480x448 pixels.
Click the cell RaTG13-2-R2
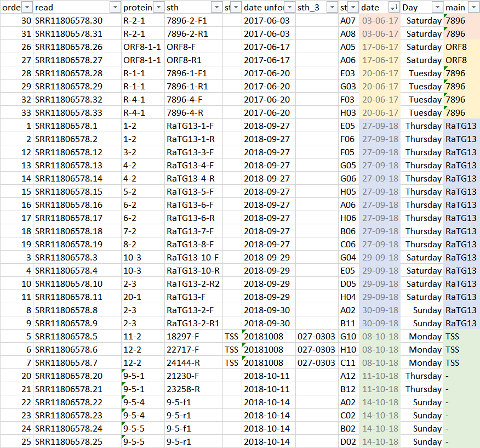pyautogui.click(x=193, y=284)
